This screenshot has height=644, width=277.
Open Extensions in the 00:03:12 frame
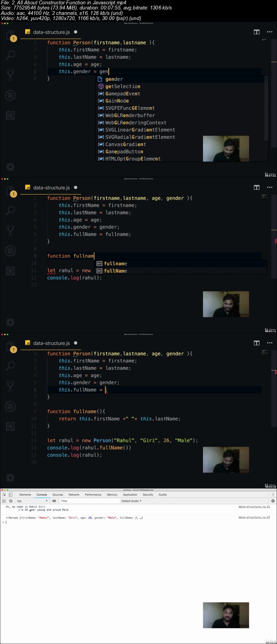point(10,271)
